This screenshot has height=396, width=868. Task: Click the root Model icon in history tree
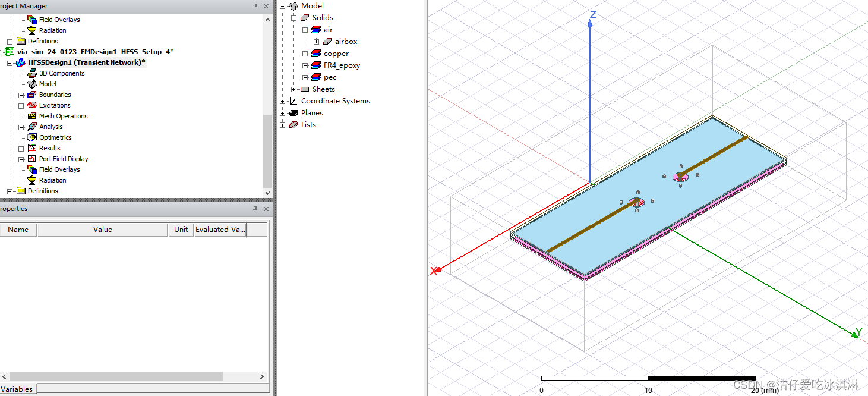click(x=293, y=6)
